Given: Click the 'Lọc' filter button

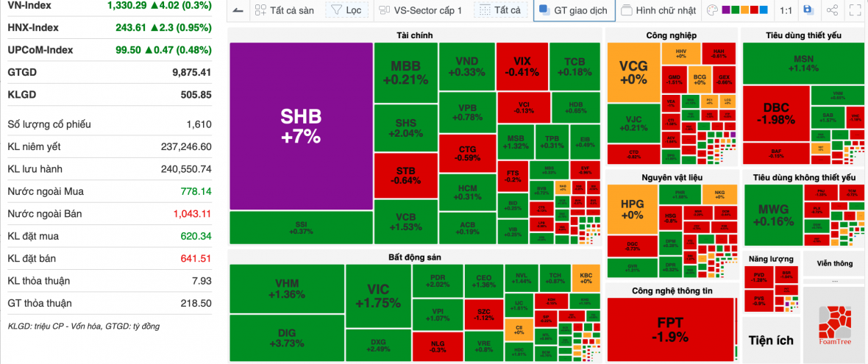Looking at the screenshot, I should pyautogui.click(x=345, y=10).
